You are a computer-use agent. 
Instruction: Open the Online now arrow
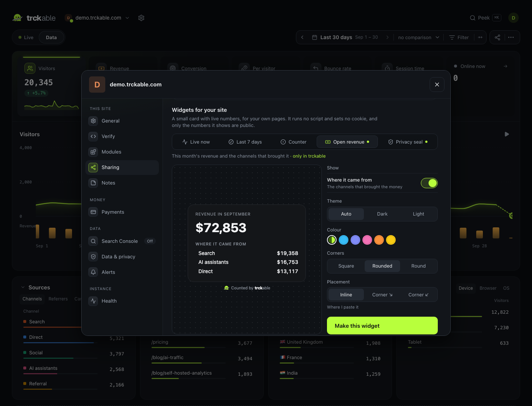coord(505,66)
